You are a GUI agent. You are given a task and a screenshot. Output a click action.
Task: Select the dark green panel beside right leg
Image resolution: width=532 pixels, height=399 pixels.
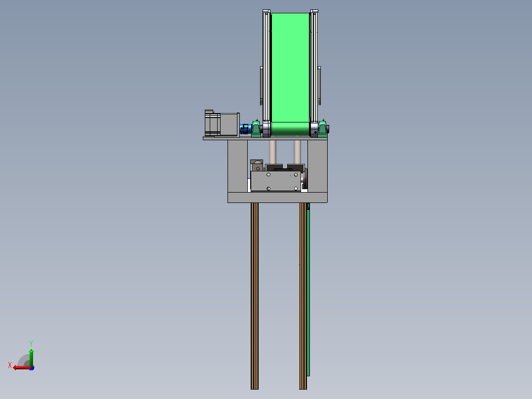308,290
